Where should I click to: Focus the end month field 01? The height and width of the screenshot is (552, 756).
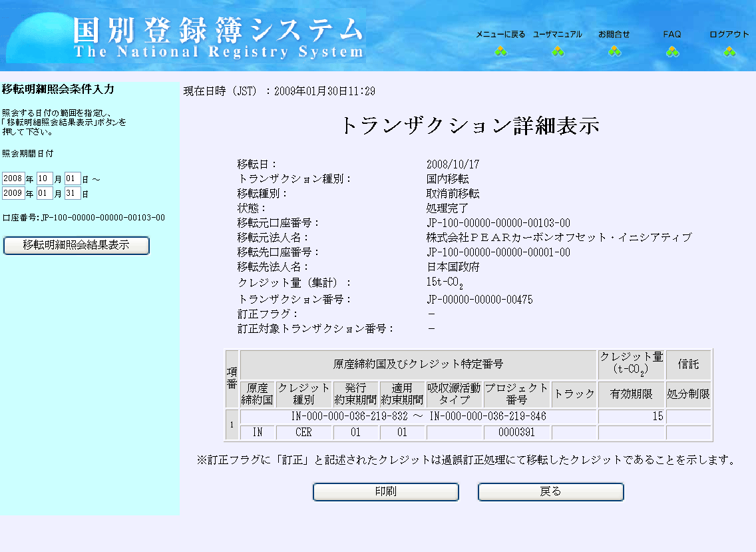click(x=45, y=193)
